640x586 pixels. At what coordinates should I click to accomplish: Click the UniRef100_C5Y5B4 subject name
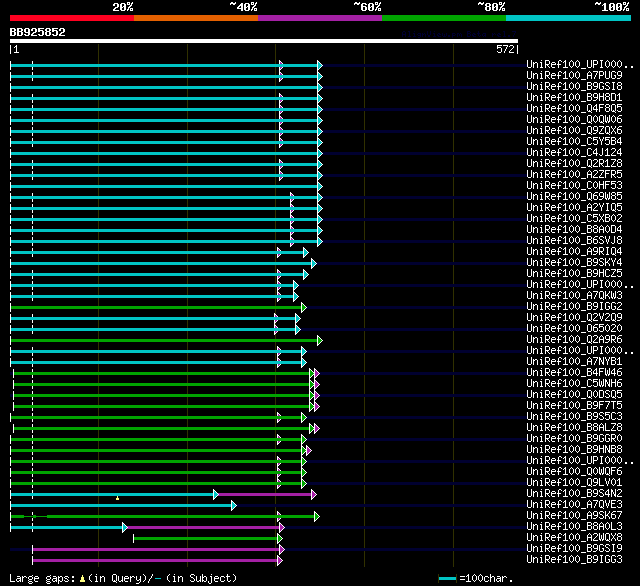click(574, 141)
